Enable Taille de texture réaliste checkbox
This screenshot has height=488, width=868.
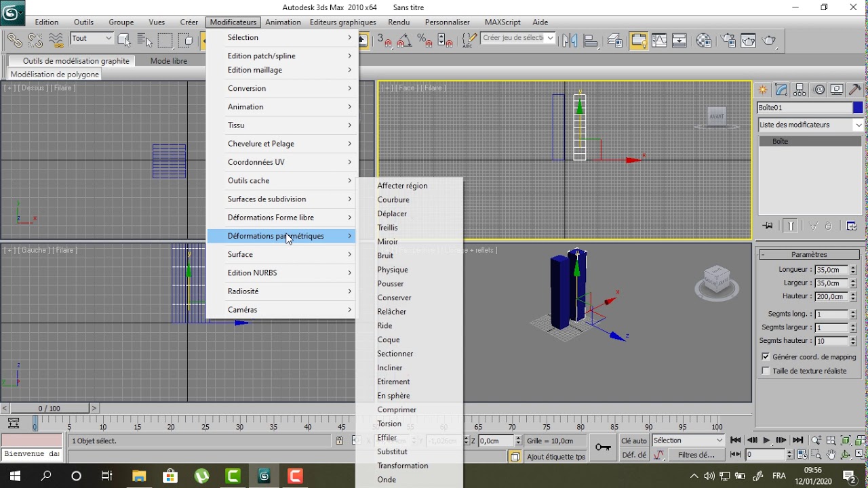click(766, 371)
